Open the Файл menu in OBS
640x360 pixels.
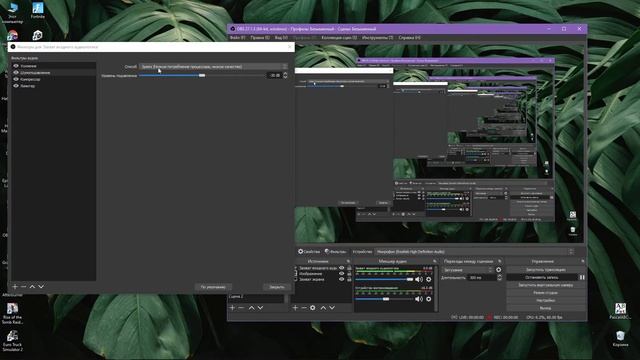click(x=238, y=38)
